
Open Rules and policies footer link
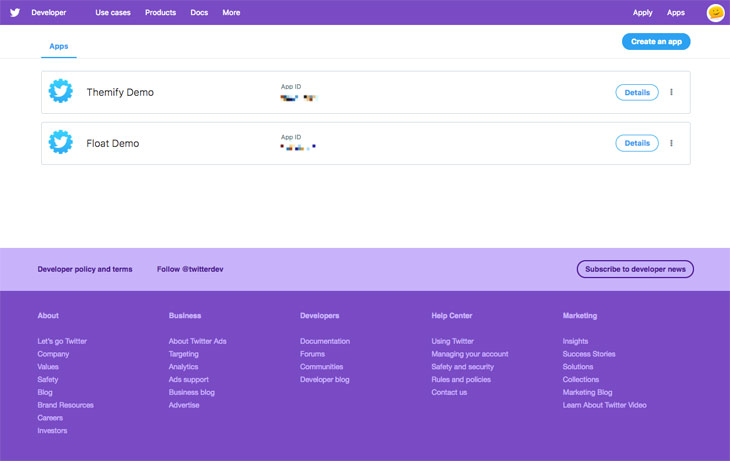tap(461, 380)
